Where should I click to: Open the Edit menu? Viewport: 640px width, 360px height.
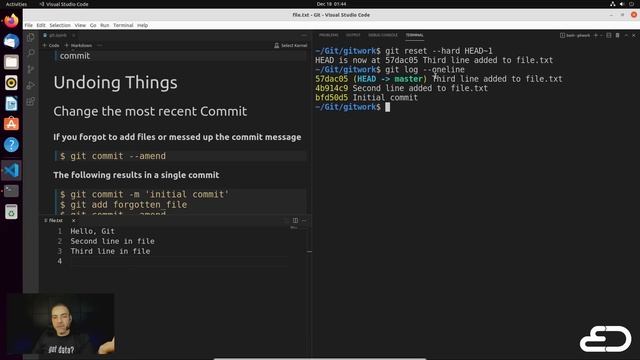(41, 25)
